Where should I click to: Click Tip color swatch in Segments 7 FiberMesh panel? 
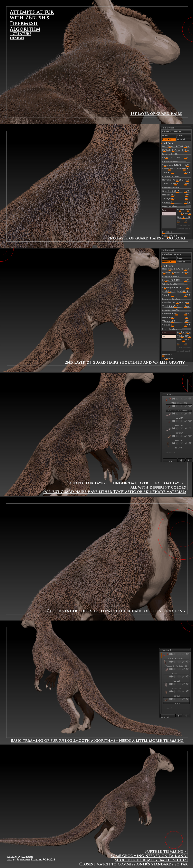pos(169,336)
